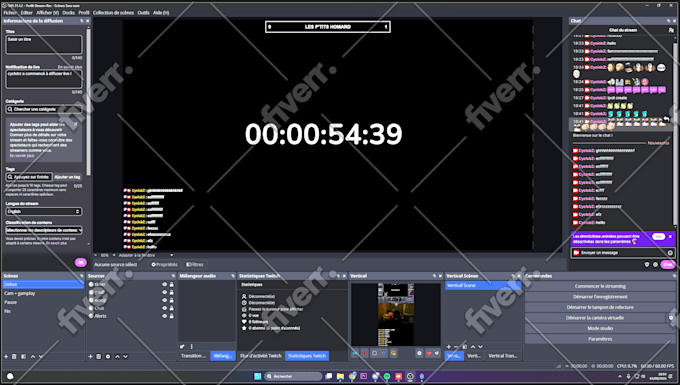Image resolution: width=680 pixels, height=385 pixels.
Task: Switch to the Flux d'activité Twitch tab
Action: (x=261, y=356)
